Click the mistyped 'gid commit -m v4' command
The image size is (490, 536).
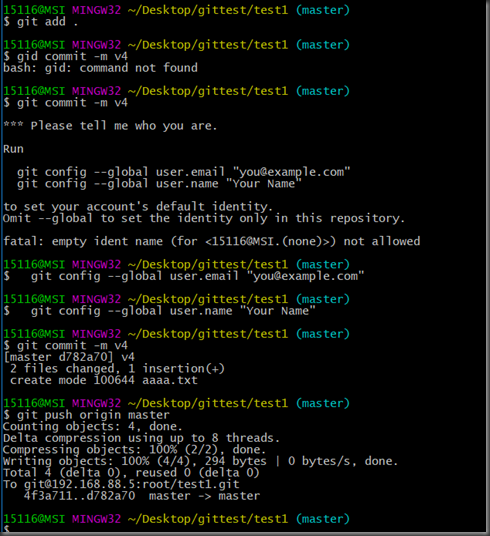[65, 56]
